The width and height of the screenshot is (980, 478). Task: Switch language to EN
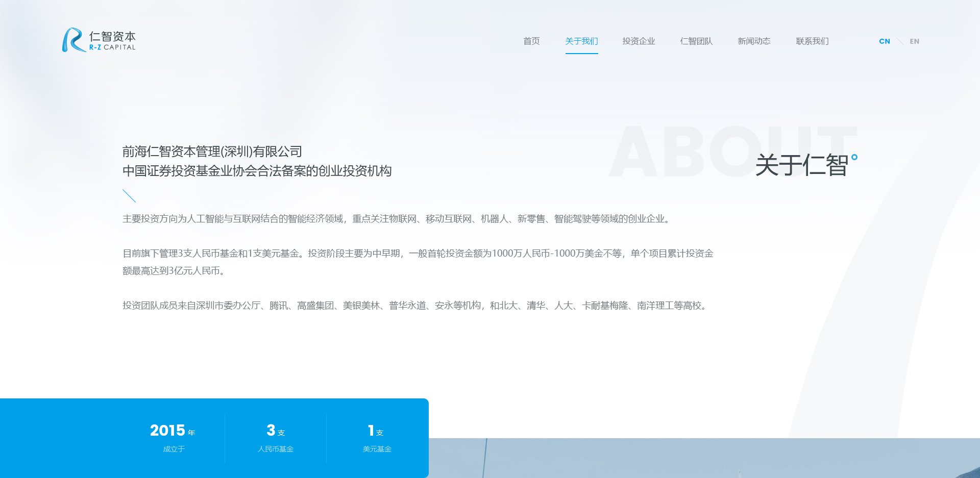coord(914,41)
